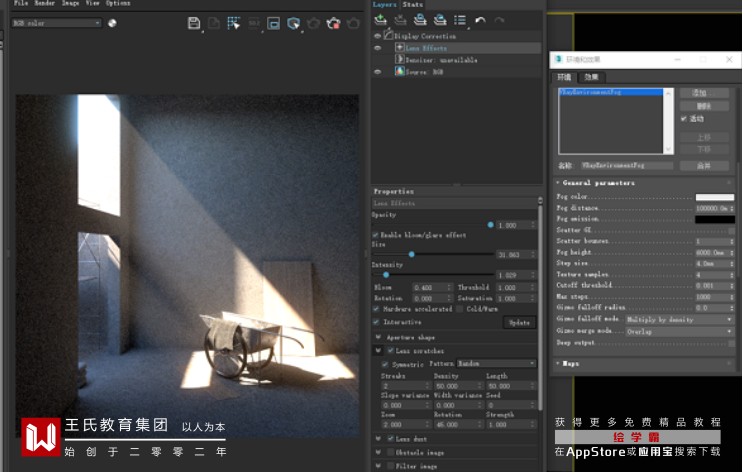The height and width of the screenshot is (472, 742).
Task: Toggle Hardware accelerated checkbox
Action: point(376,309)
